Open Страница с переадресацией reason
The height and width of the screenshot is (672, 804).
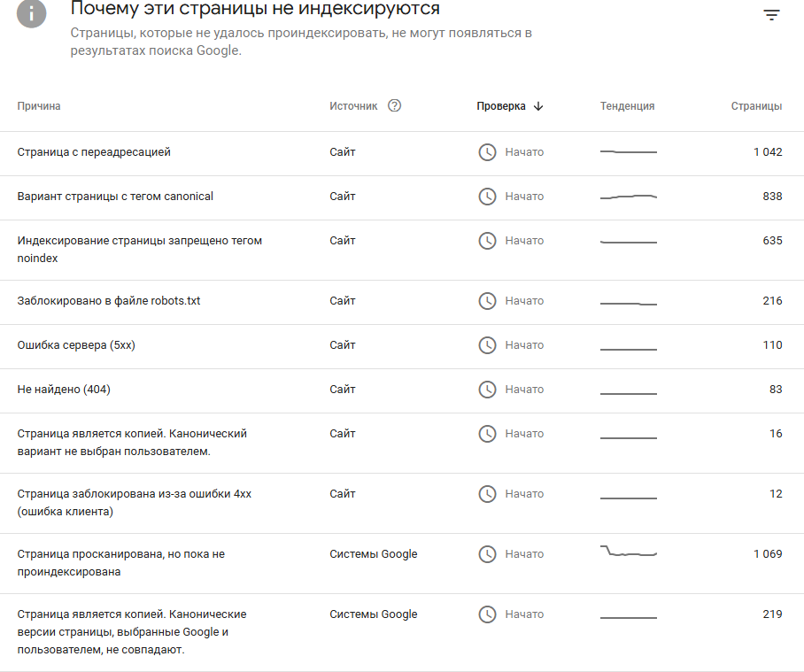94,152
